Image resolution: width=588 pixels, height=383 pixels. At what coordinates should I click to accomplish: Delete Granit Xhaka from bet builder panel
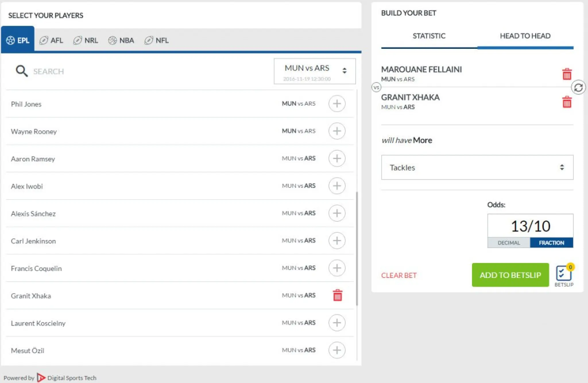coord(567,102)
